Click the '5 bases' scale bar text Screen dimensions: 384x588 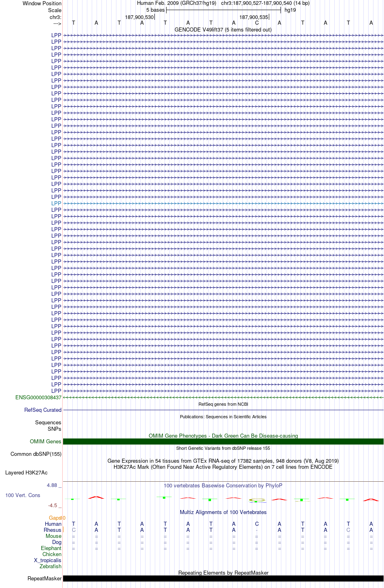[x=156, y=10]
